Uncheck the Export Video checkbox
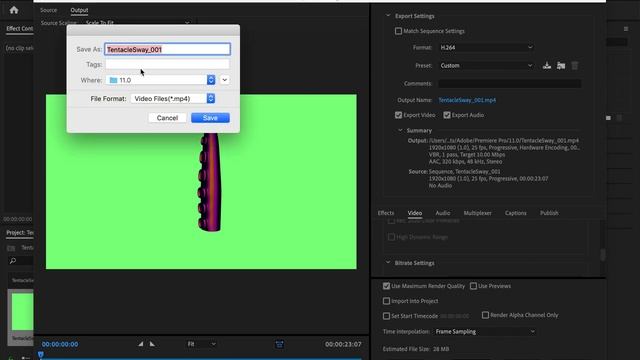Screen dimensions: 640x360 point(398,115)
